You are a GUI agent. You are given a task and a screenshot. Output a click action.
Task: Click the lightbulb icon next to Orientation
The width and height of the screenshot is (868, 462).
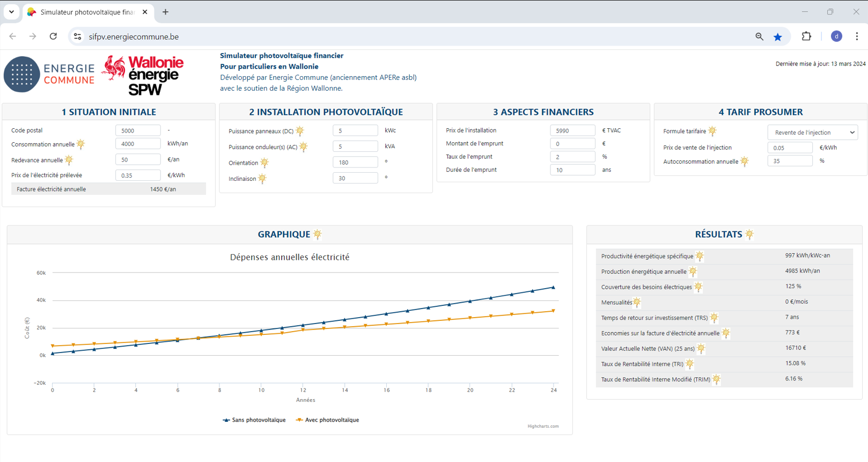click(264, 163)
